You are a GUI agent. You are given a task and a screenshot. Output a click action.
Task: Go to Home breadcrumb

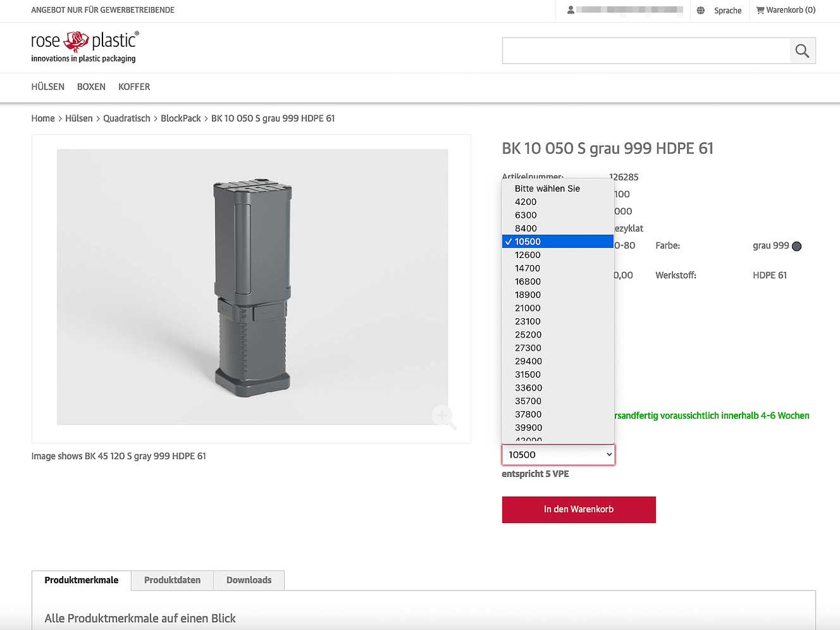[x=43, y=118]
